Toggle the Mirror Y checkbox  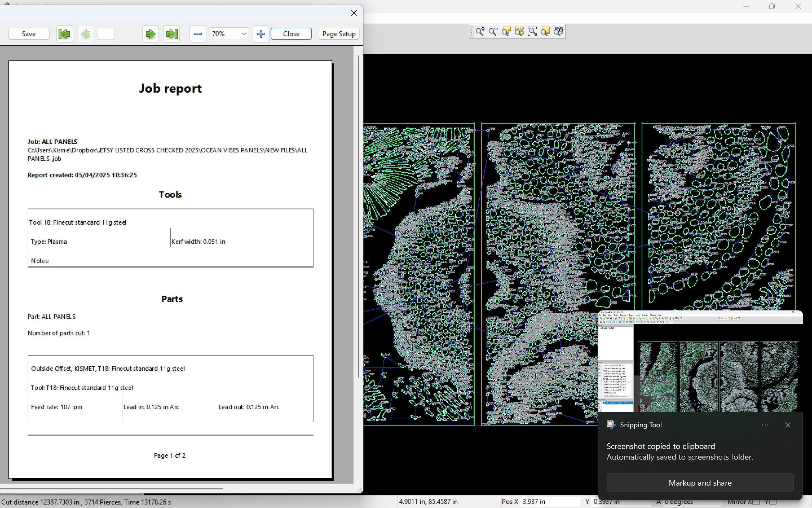[773, 502]
